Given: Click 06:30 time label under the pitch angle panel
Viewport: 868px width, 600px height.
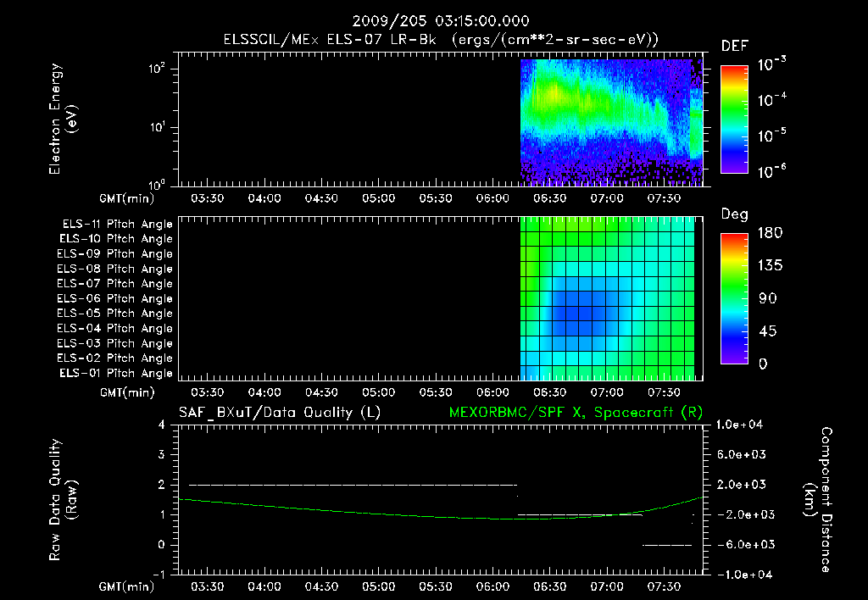Looking at the screenshot, I should click(549, 392).
